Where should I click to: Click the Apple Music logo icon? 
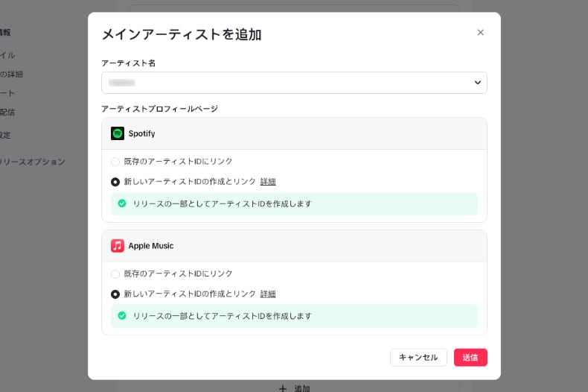point(118,246)
